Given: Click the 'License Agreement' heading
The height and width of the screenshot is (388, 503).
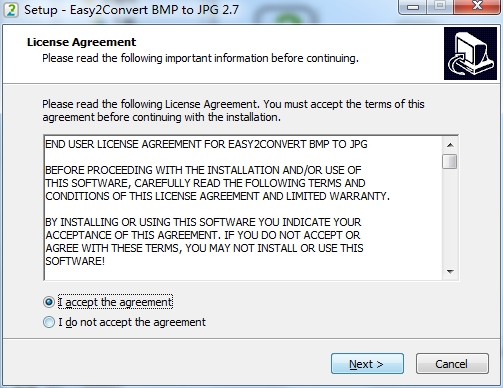Looking at the screenshot, I should 81,42.
